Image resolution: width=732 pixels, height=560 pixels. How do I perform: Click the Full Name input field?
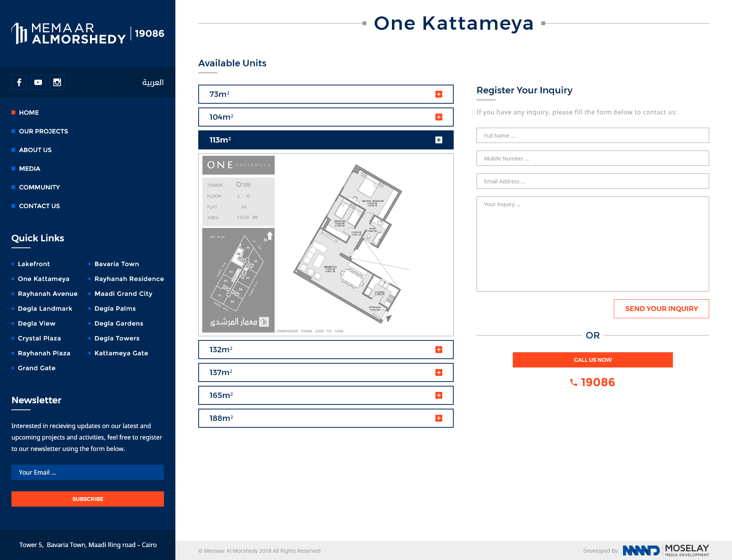[593, 135]
